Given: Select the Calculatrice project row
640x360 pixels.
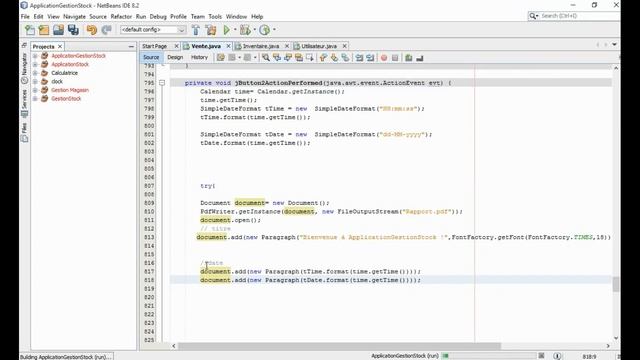Looking at the screenshot, I should coord(64,73).
